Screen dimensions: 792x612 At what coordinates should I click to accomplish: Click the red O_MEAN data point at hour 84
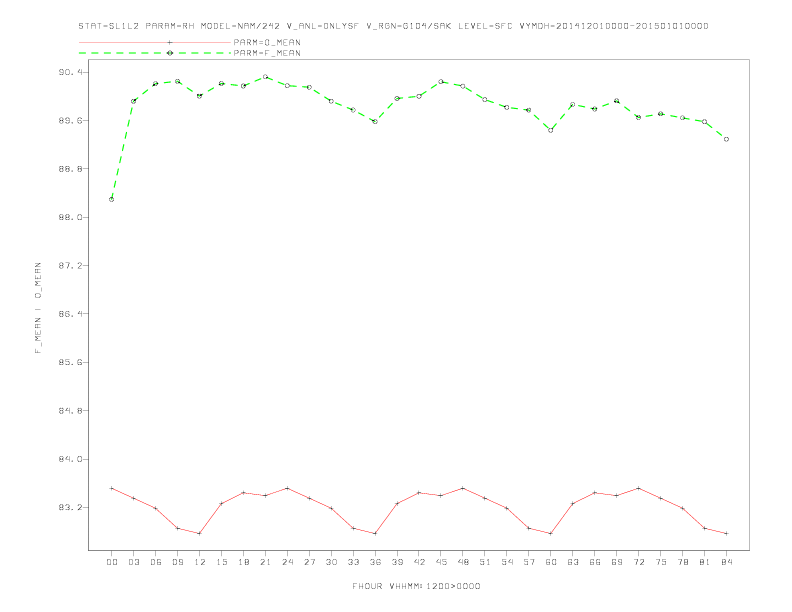point(727,534)
